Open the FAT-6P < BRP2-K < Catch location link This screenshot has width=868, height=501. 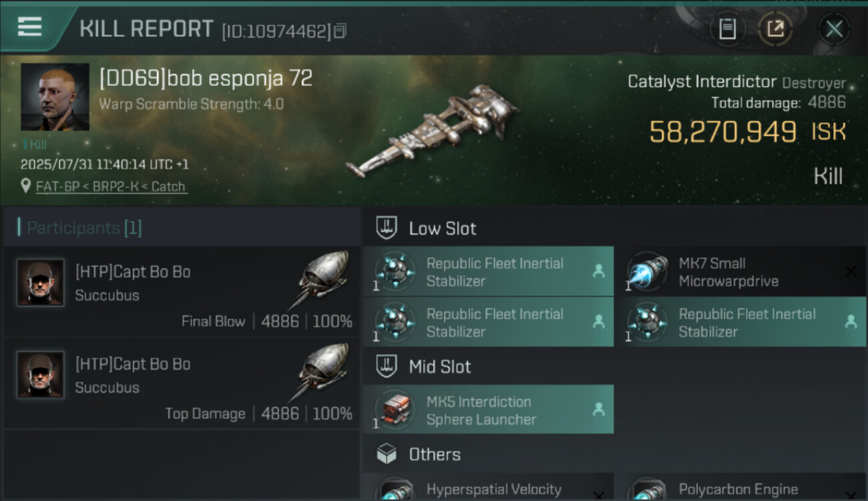tap(111, 187)
